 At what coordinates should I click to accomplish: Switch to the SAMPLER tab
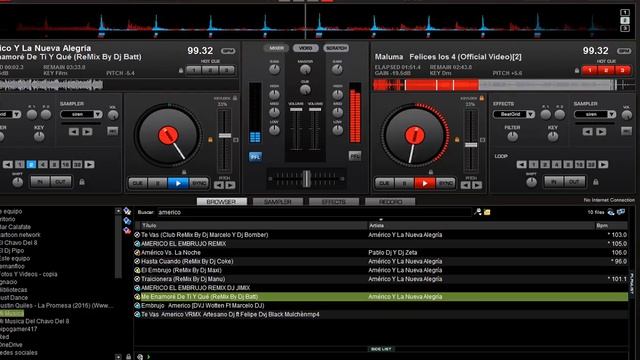[278, 202]
